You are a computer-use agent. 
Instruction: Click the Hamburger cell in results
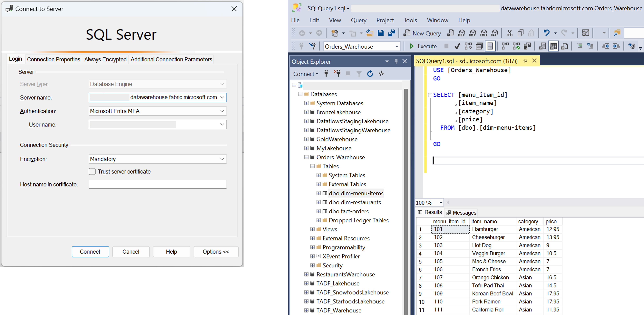tap(493, 229)
